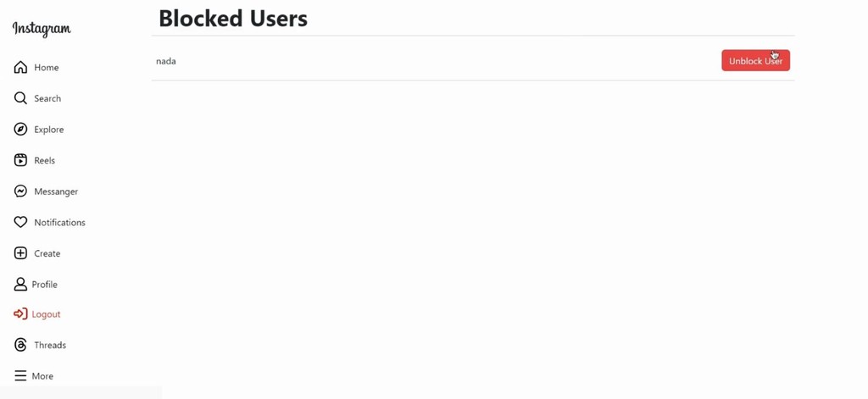Click the Notifications heart icon
868x399 pixels.
(x=20, y=222)
